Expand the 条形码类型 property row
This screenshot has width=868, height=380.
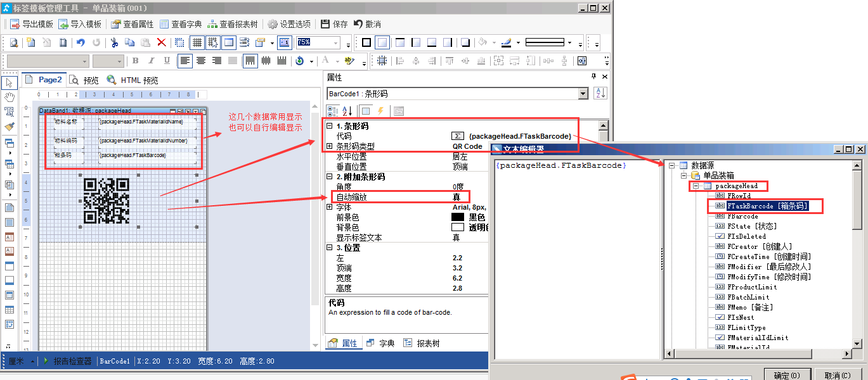330,146
